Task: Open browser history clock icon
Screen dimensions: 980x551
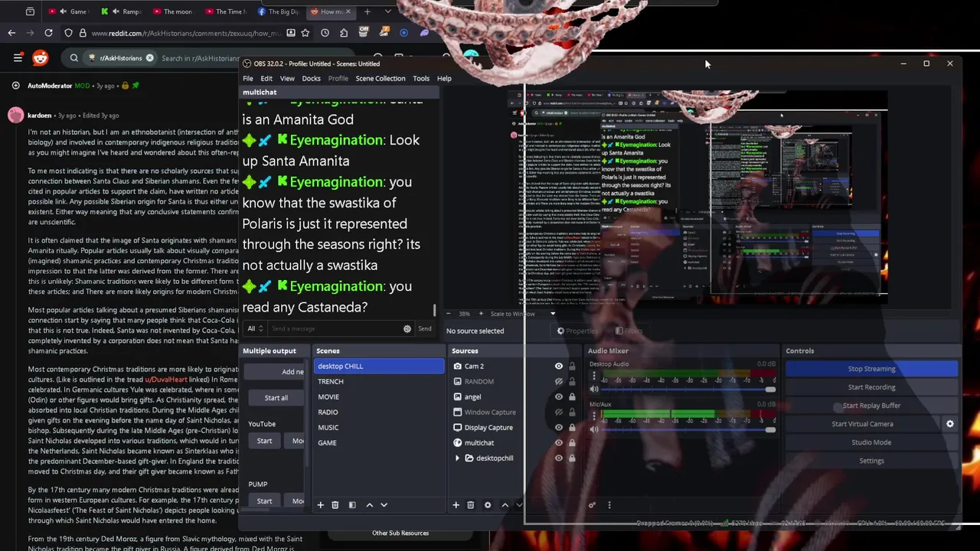Action: pos(325,33)
